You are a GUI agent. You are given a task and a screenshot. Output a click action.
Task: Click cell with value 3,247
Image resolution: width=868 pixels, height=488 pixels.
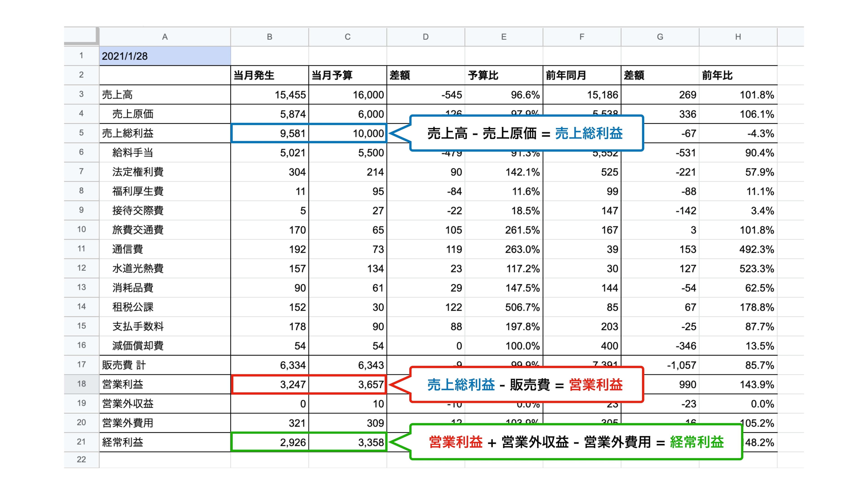point(270,384)
